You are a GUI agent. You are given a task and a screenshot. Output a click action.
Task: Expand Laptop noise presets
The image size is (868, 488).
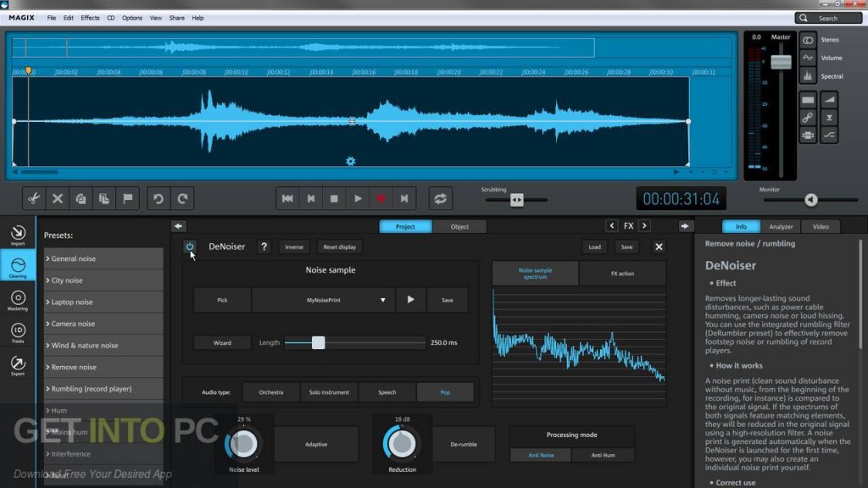click(x=103, y=302)
